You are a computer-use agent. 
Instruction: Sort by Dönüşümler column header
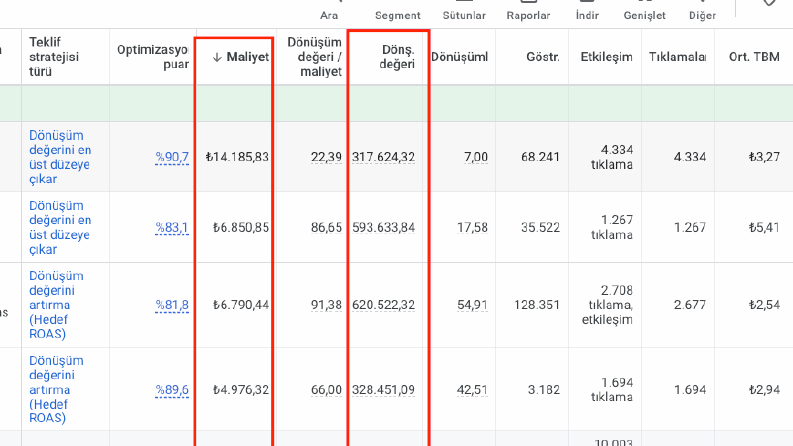point(459,57)
